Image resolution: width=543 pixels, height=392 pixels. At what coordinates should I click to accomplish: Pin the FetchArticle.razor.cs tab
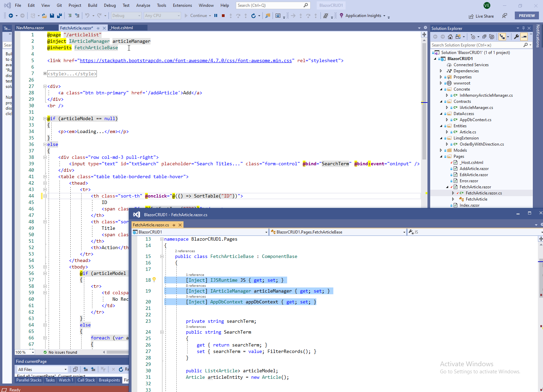[x=174, y=225]
